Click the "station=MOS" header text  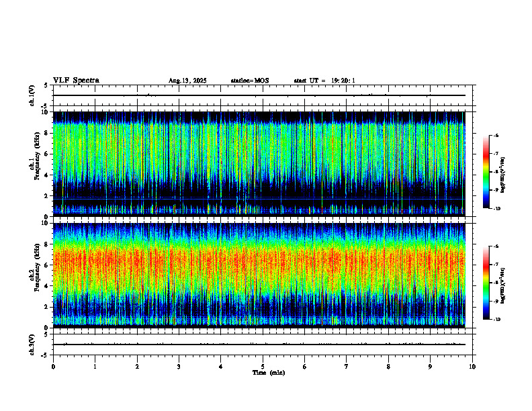(x=250, y=81)
